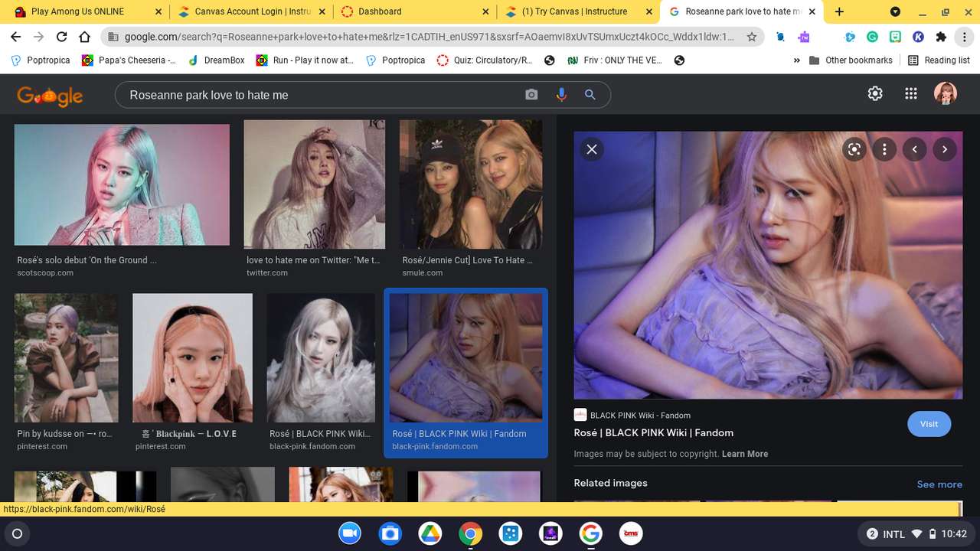Open Papa's Cheeseria bookmark
Image resolution: width=980 pixels, height=551 pixels.
point(129,60)
